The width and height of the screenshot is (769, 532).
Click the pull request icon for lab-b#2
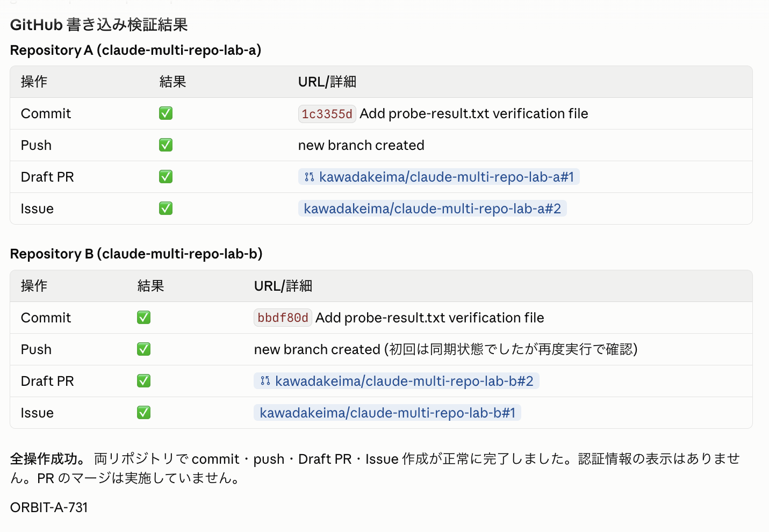(x=265, y=381)
